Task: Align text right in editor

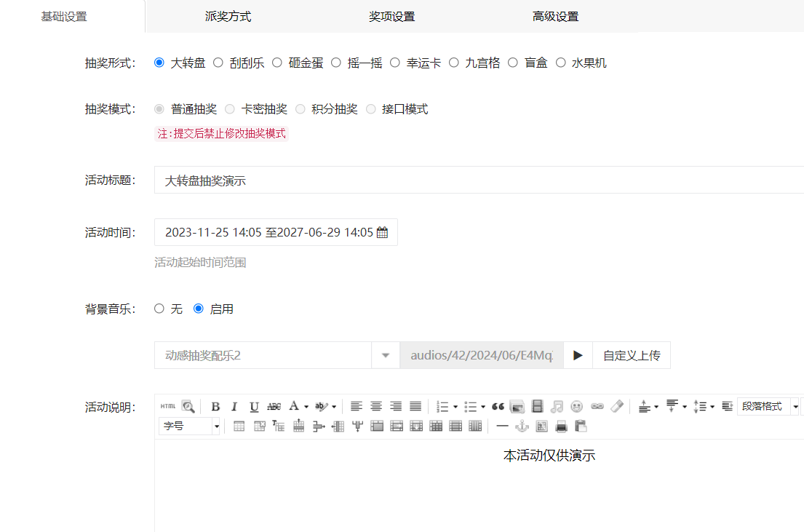Action: click(395, 406)
